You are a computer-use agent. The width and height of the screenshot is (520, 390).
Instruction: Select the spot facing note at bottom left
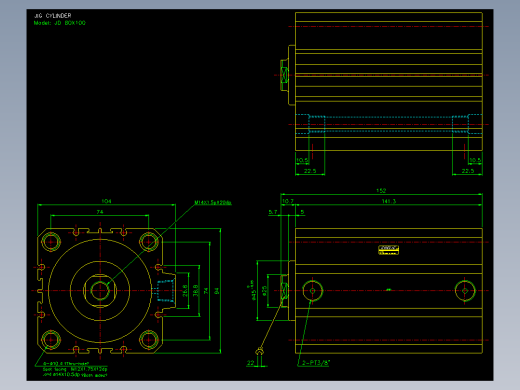pyautogui.click(x=75, y=369)
